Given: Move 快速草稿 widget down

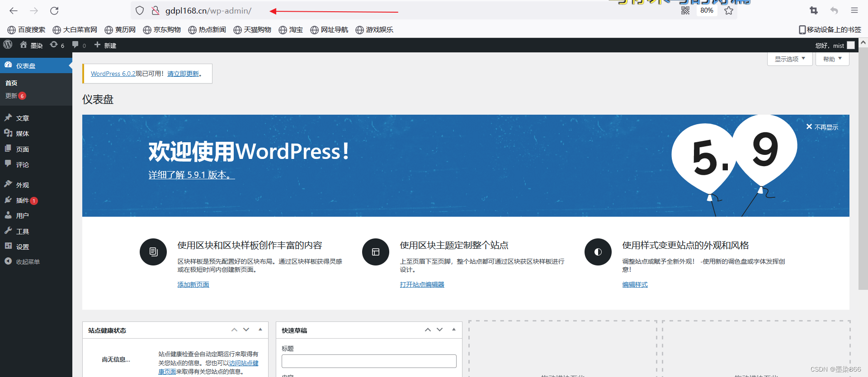Looking at the screenshot, I should point(439,330).
